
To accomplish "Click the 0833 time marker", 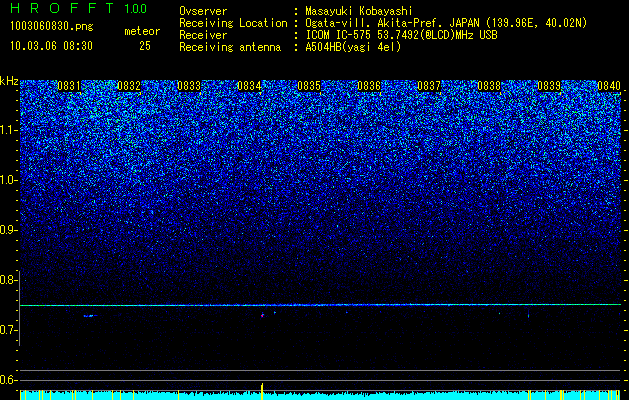I will tap(189, 86).
